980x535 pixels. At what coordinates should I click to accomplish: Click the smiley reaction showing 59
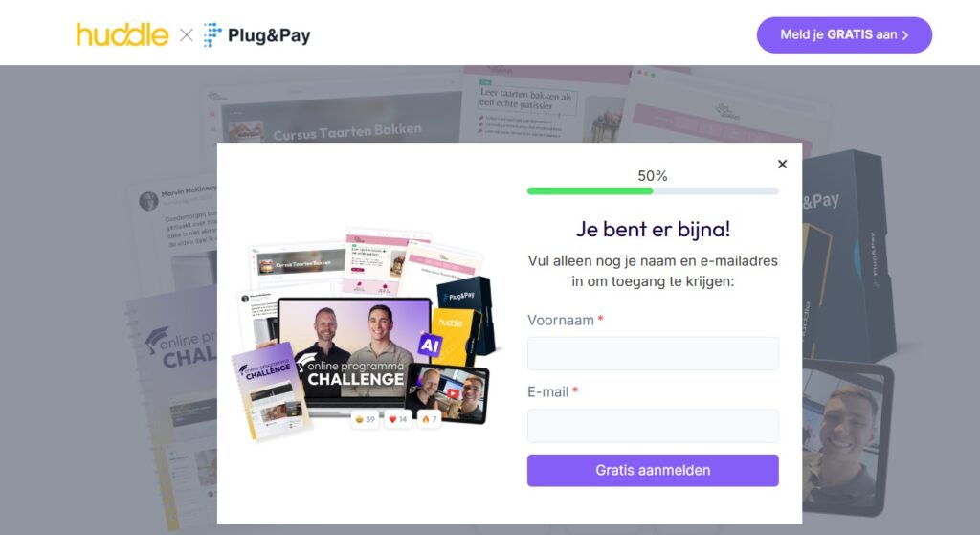point(365,419)
